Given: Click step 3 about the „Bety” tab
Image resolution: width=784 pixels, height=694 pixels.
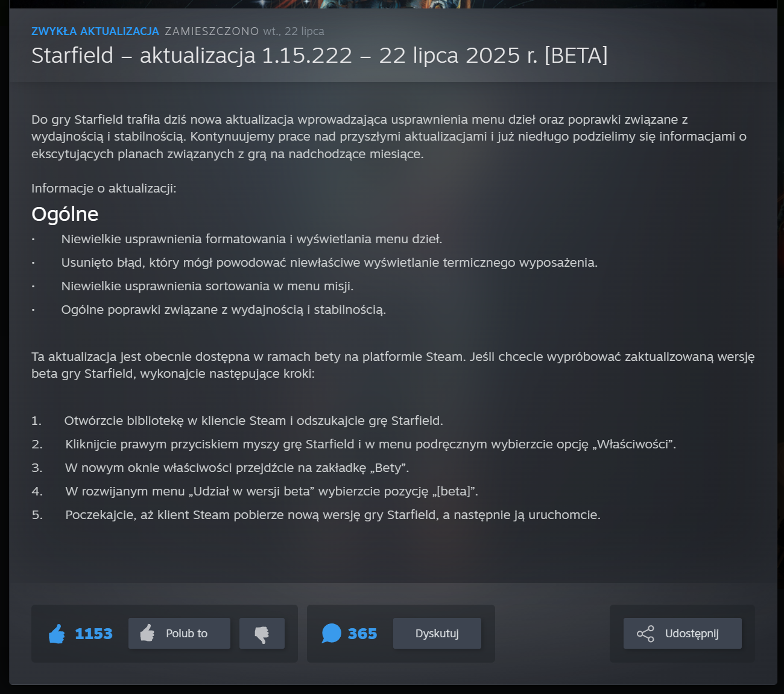Looking at the screenshot, I should point(237,468).
